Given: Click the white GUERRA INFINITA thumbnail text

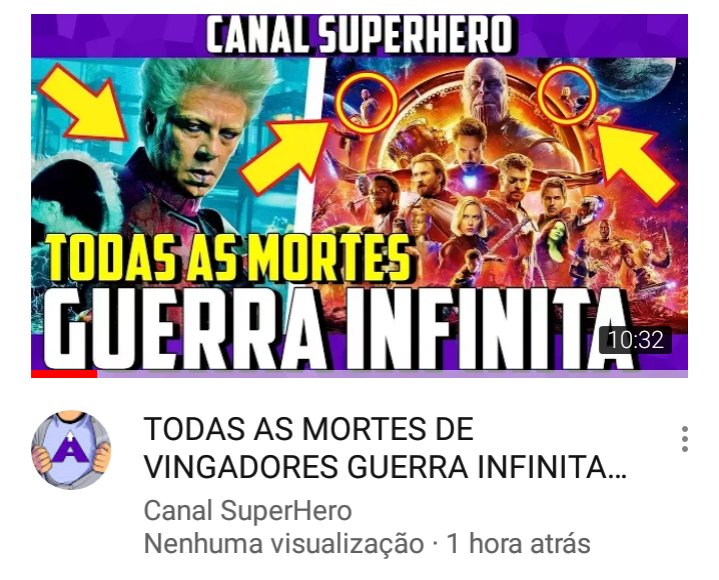Looking at the screenshot, I should (x=338, y=328).
